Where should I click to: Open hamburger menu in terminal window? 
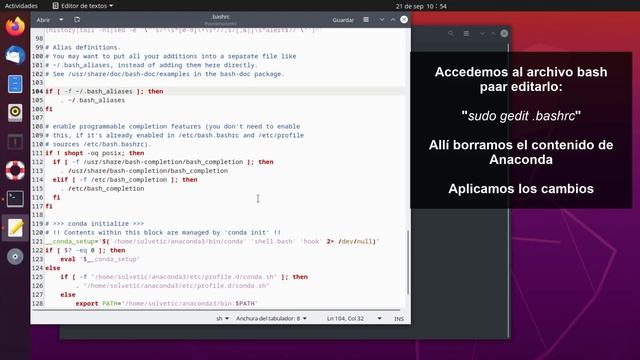pos(466,33)
